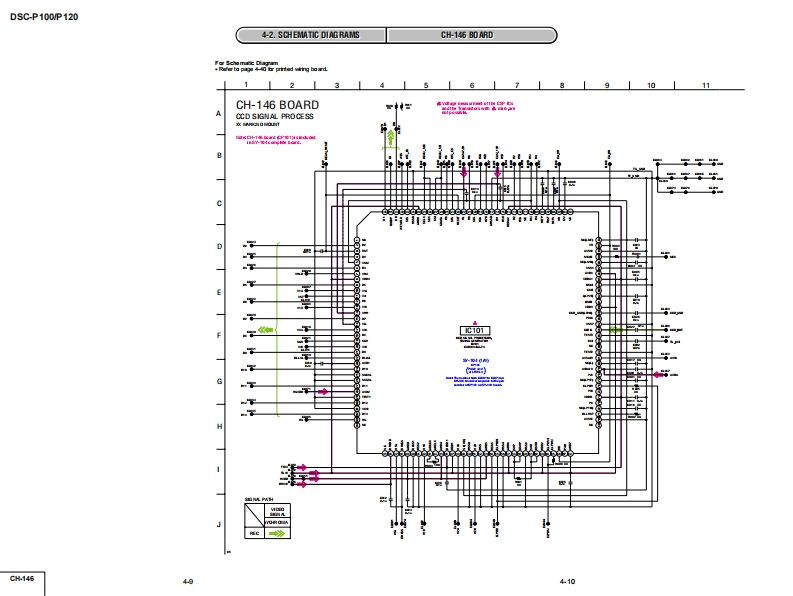
Task: Click page number 4-10 at the bottom
Action: tap(568, 581)
